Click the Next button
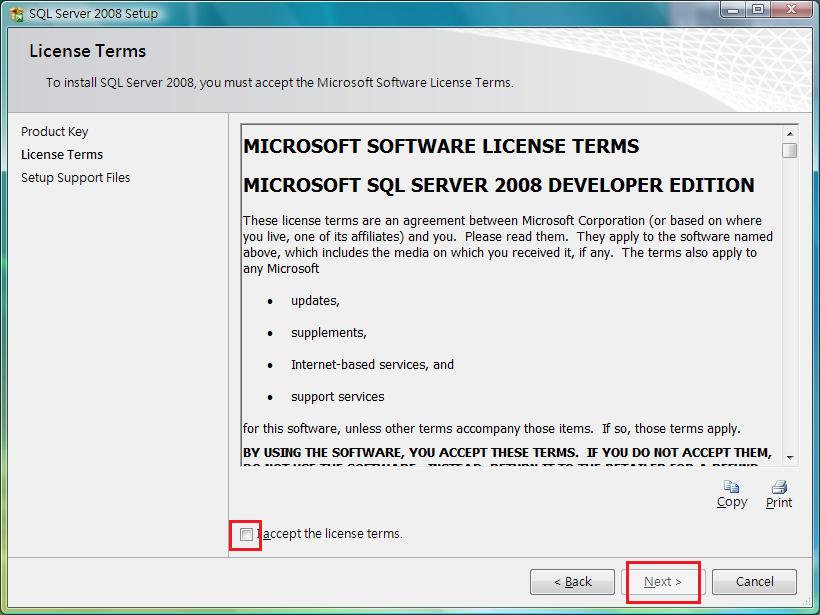 [x=663, y=582]
